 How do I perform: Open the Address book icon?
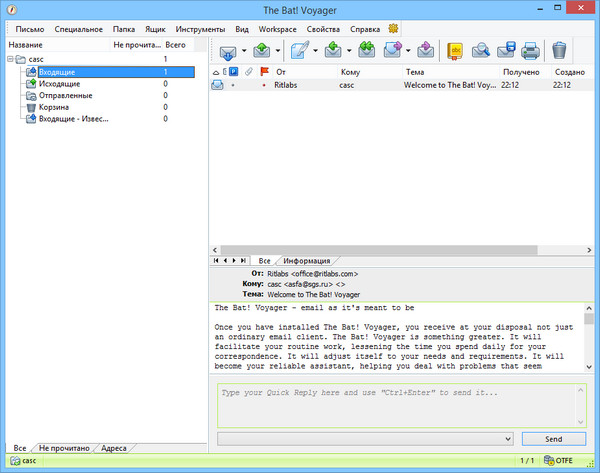455,49
